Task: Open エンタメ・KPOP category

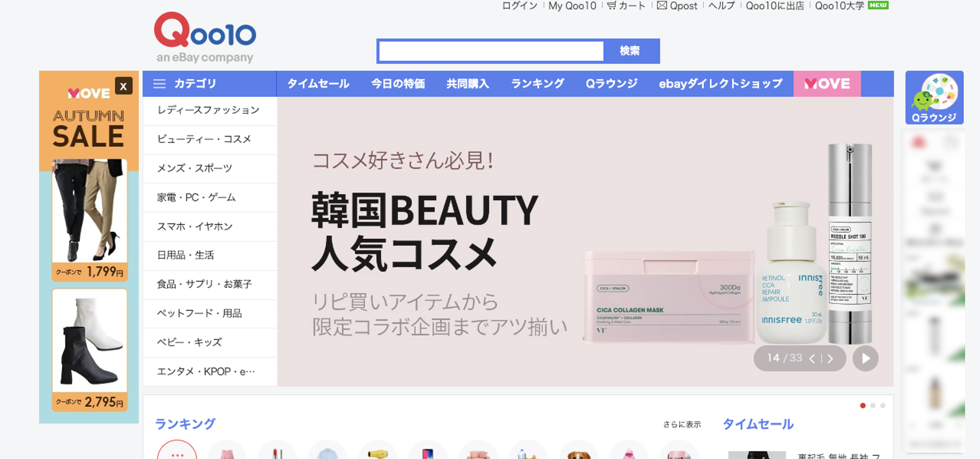Action: pos(210,372)
